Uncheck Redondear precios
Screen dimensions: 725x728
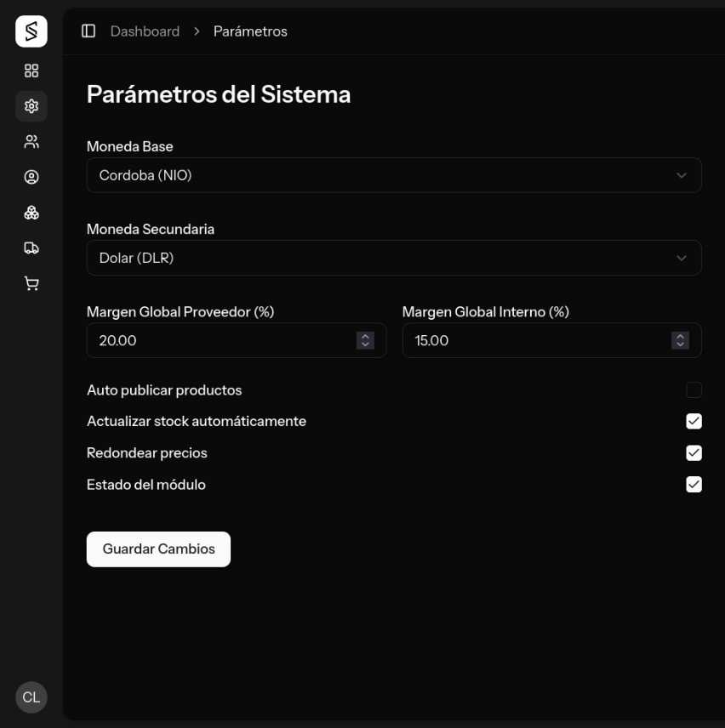(694, 452)
